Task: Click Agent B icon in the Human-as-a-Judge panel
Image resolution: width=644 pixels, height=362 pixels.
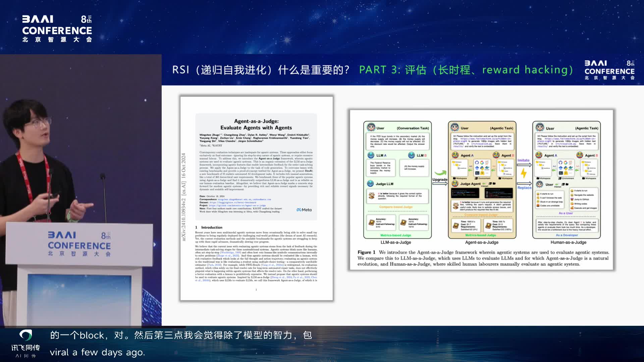Action: click(x=580, y=155)
